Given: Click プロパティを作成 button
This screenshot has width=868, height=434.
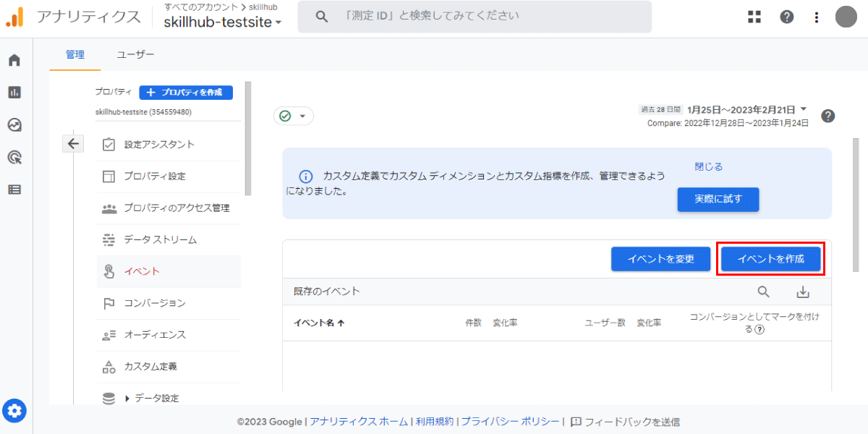Looking at the screenshot, I should [186, 93].
